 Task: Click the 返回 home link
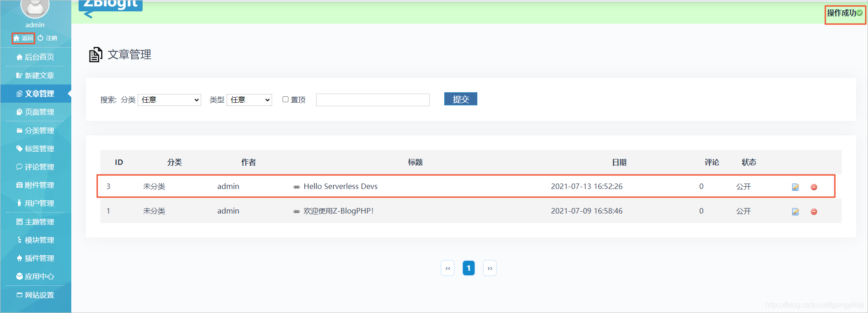[23, 38]
